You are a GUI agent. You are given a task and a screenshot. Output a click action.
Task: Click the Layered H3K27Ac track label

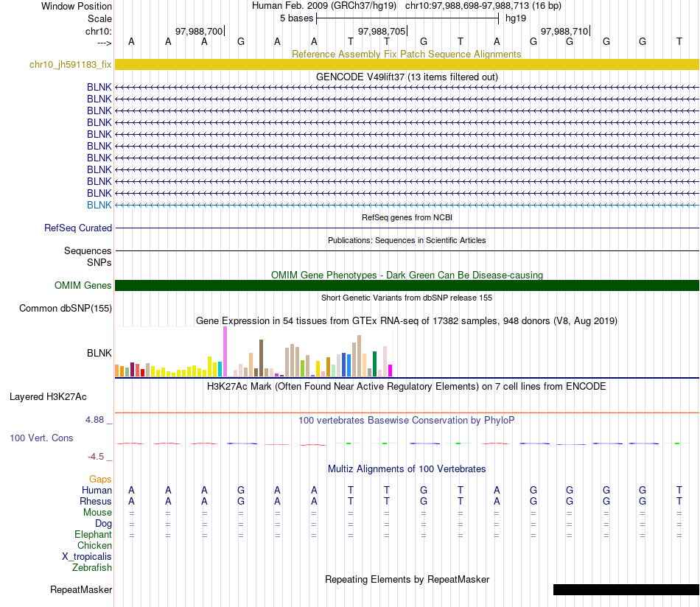pyautogui.click(x=48, y=397)
